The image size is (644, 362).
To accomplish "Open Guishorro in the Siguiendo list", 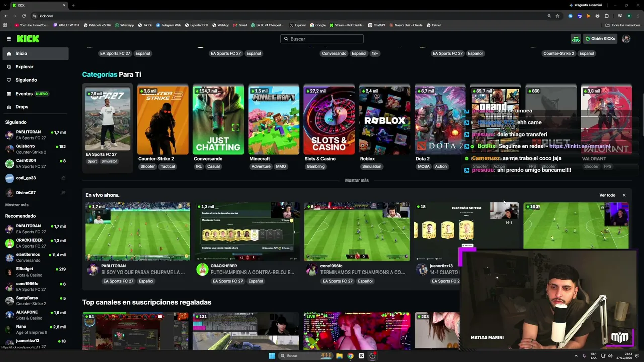I will 35,149.
